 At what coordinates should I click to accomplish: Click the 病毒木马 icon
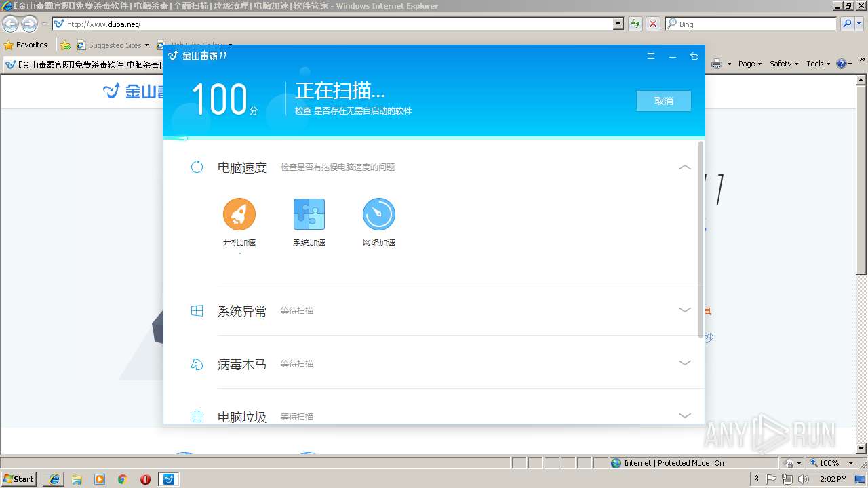197,364
